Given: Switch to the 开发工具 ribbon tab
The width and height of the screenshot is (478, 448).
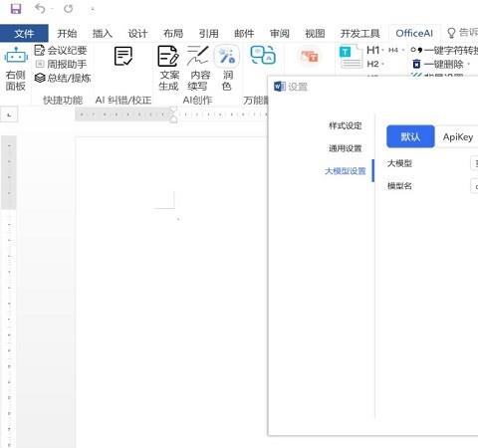Looking at the screenshot, I should click(360, 33).
